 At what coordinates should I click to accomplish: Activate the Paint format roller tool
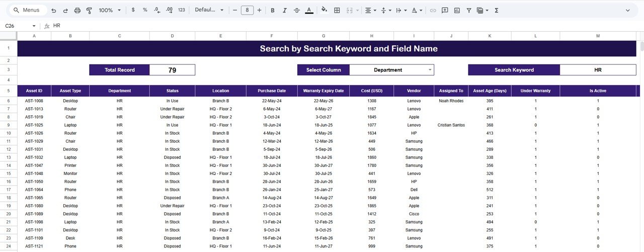[x=89, y=10]
